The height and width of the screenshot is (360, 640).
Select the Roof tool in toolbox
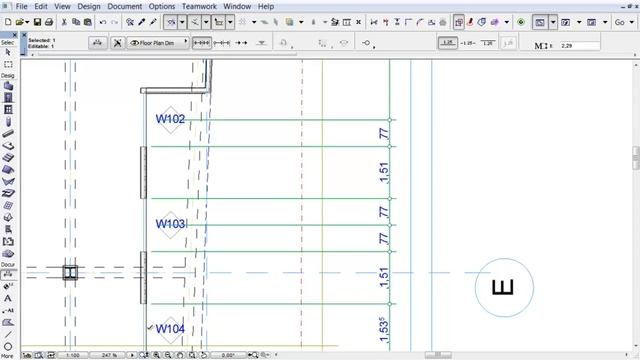pyautogui.click(x=8, y=169)
